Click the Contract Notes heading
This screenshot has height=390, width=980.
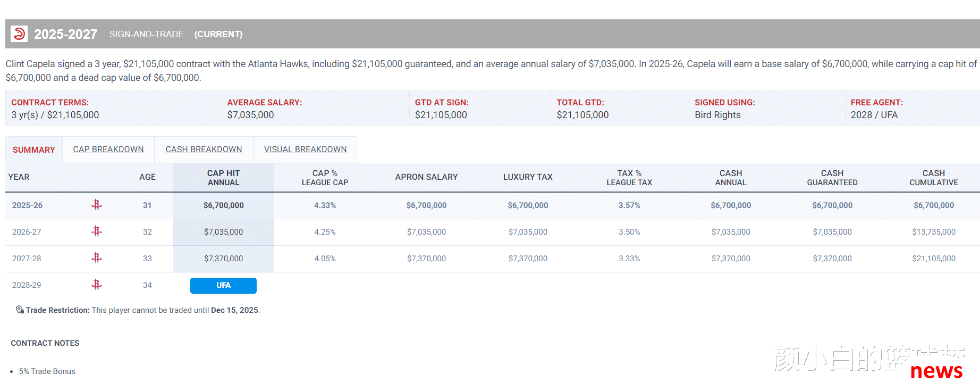[x=45, y=343]
